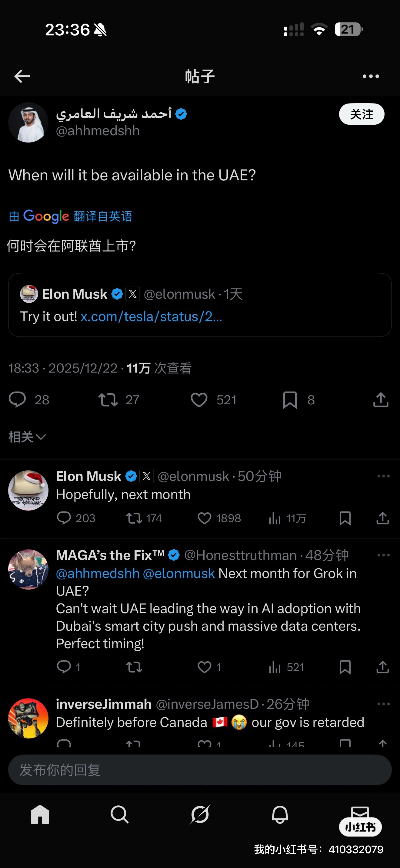Image resolution: width=400 pixels, height=868 pixels.
Task: Like the main post with heart icon
Action: 199,400
